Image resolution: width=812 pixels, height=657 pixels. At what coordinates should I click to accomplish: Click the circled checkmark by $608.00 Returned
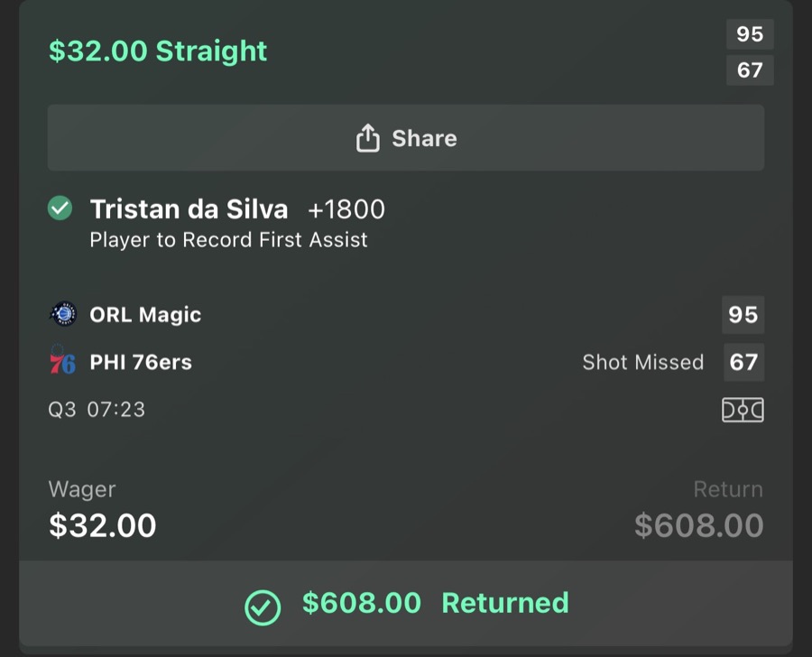click(x=263, y=602)
